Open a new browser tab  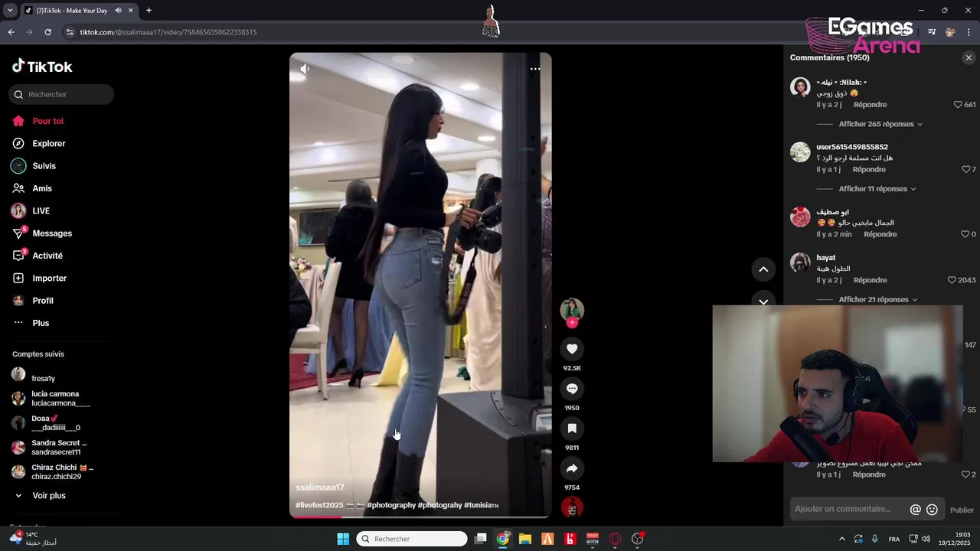(149, 11)
